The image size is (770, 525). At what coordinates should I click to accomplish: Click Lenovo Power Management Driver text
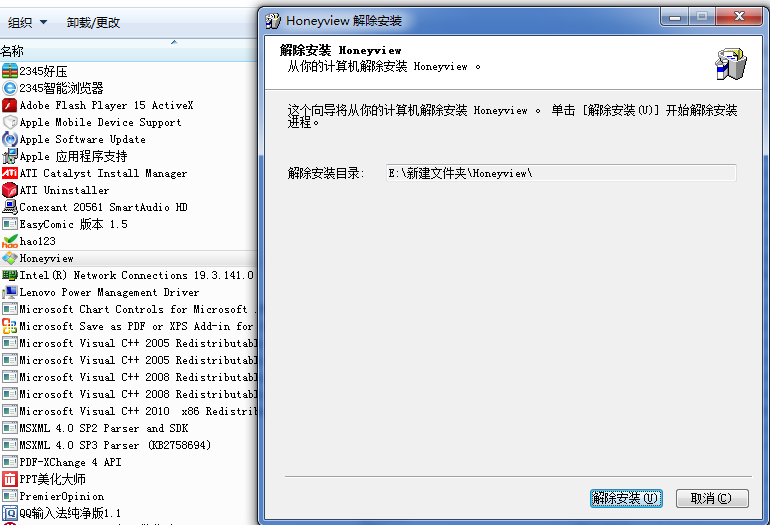click(x=109, y=292)
